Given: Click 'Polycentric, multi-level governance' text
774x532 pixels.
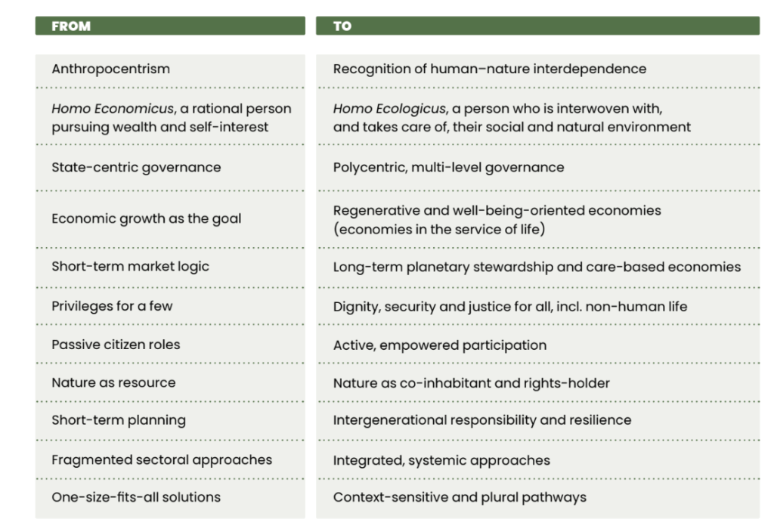Looking at the screenshot, I should tap(448, 167).
